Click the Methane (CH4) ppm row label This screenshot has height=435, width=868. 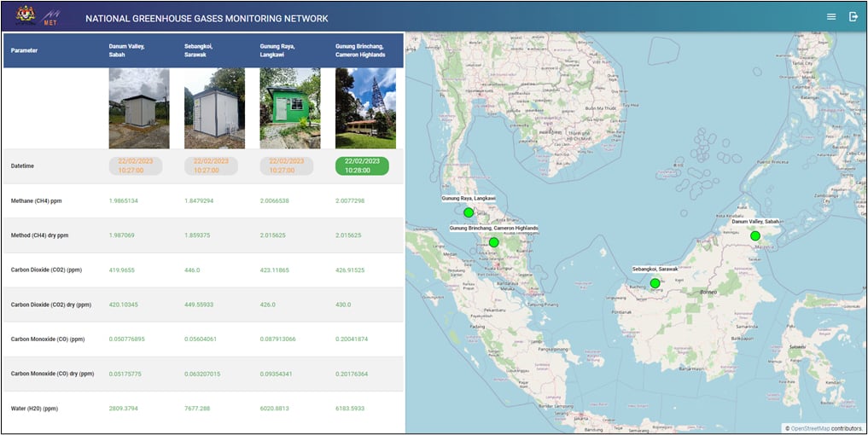[37, 200]
